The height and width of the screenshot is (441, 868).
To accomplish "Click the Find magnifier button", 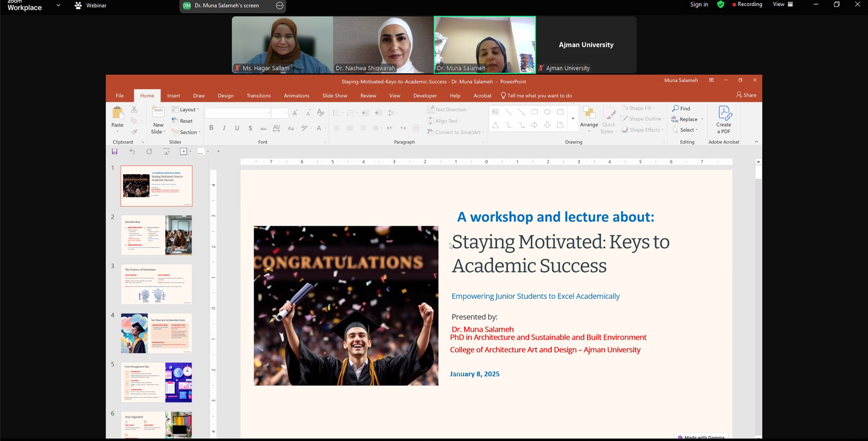I will [681, 108].
